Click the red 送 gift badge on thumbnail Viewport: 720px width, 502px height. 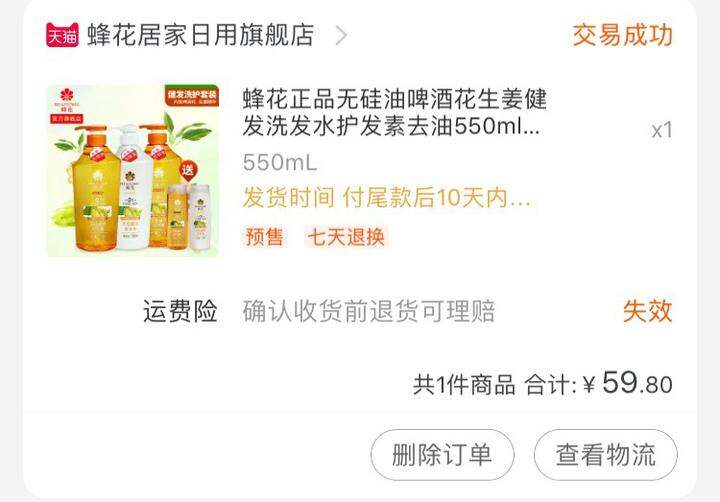[187, 170]
